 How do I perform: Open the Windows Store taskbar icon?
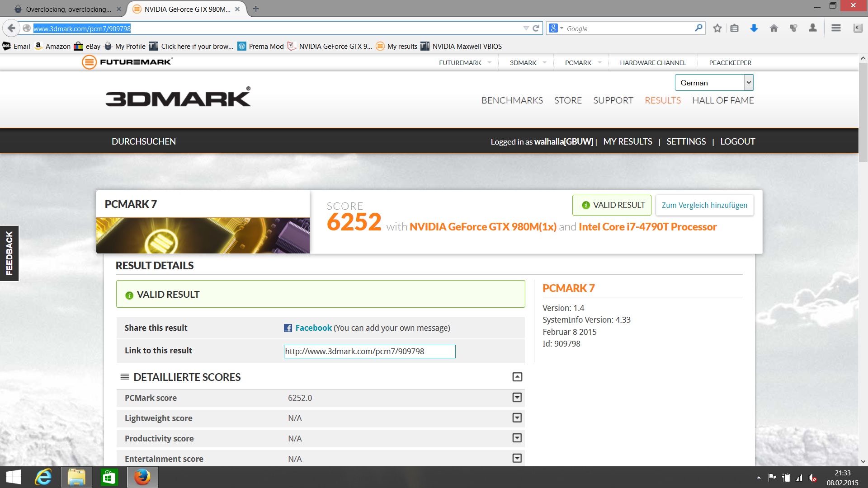109,477
